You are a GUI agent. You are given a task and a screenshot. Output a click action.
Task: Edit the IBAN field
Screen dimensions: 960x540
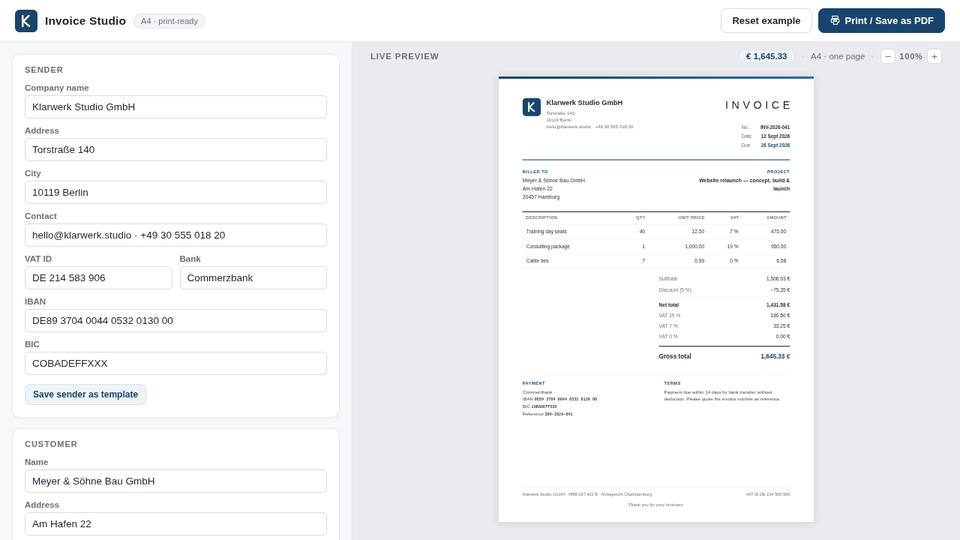(x=176, y=321)
